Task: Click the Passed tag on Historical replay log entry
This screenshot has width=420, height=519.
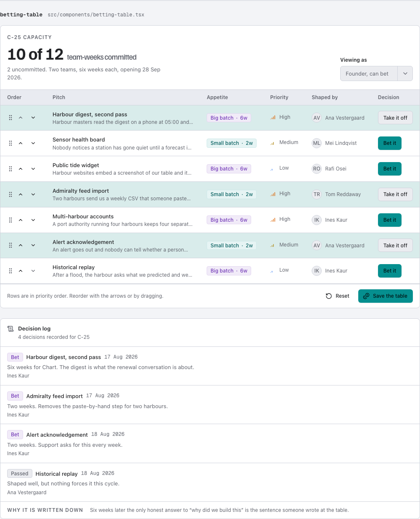Action: coord(20,474)
